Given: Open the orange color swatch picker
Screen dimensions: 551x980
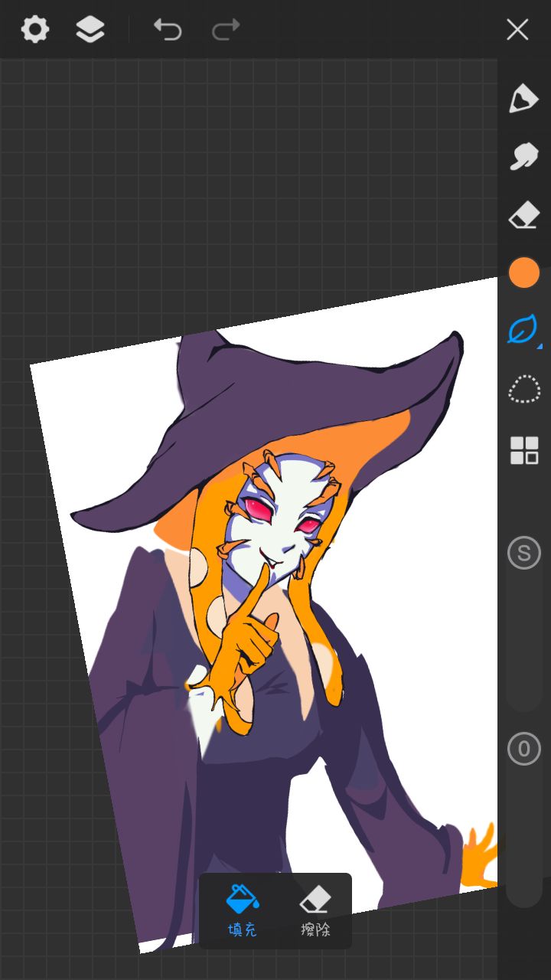Looking at the screenshot, I should (x=524, y=273).
